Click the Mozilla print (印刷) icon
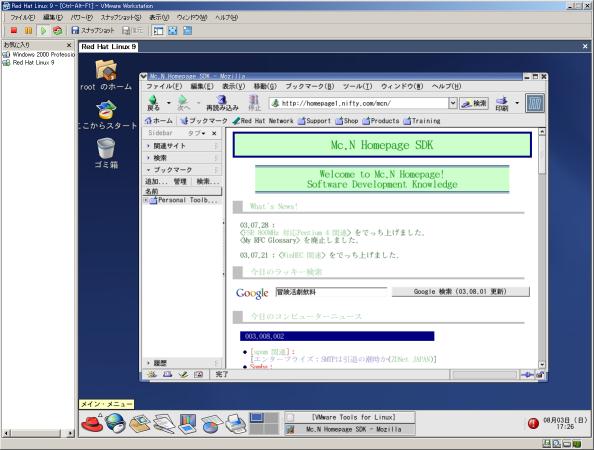 click(x=502, y=103)
